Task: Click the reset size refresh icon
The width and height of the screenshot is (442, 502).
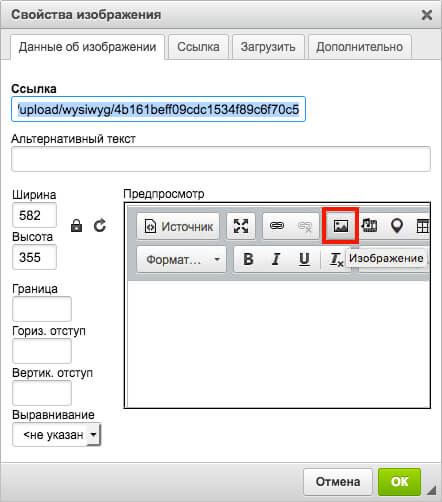Action: 100,226
